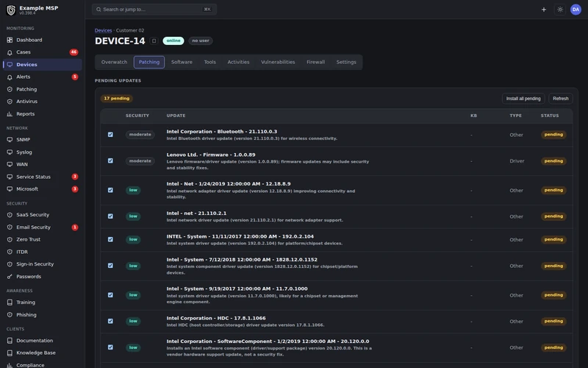The height and width of the screenshot is (368, 588).
Task: Click the SECURITY column header
Action: point(137,116)
